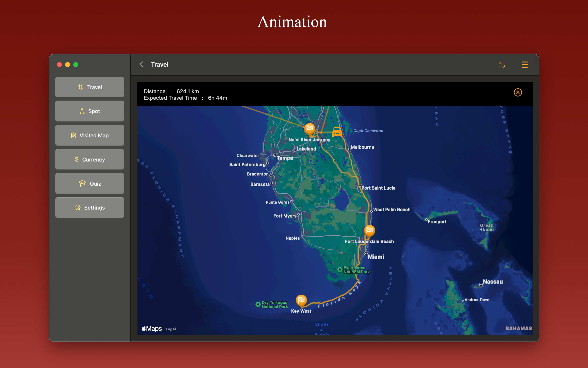Select the Na'vi River Journey flag pin
Image resolution: width=588 pixels, height=368 pixels.
[310, 129]
